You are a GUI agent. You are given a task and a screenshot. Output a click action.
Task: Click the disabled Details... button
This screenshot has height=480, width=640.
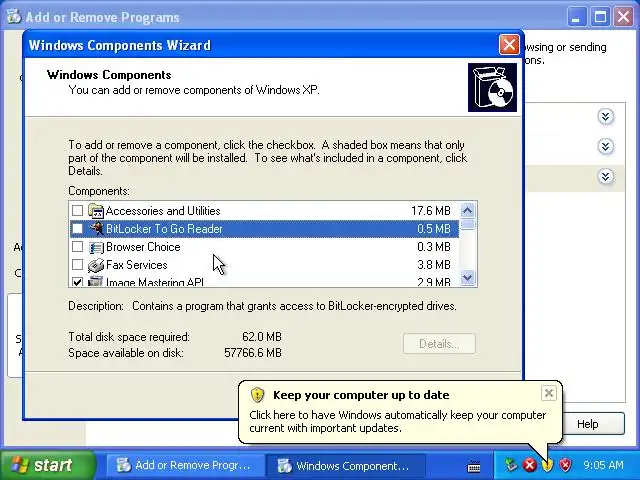[x=439, y=344]
